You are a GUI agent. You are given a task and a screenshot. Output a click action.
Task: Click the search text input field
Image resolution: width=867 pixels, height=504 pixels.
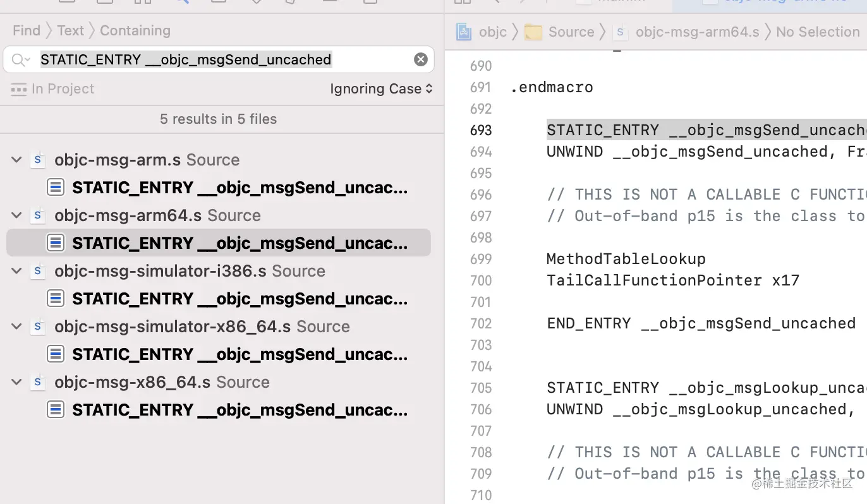[x=218, y=59]
